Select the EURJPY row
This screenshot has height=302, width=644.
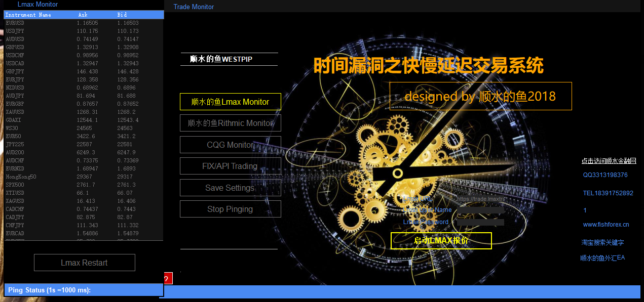[x=84, y=79]
